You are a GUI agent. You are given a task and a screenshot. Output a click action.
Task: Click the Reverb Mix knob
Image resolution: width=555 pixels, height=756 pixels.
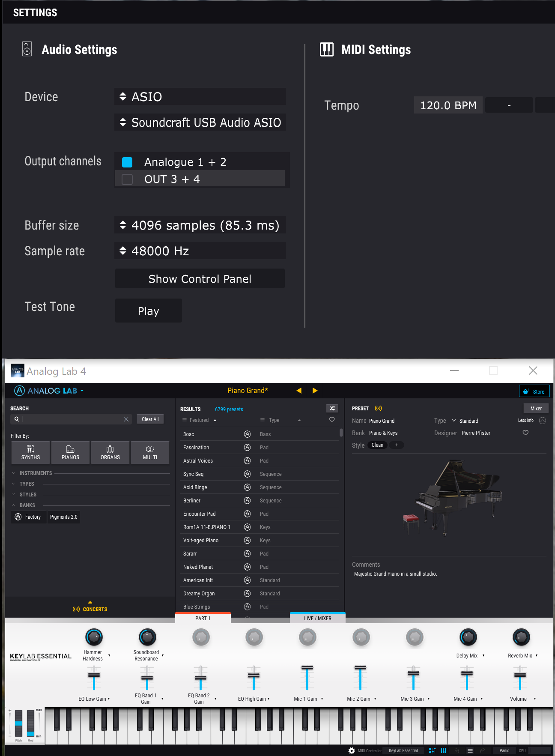coord(521,637)
